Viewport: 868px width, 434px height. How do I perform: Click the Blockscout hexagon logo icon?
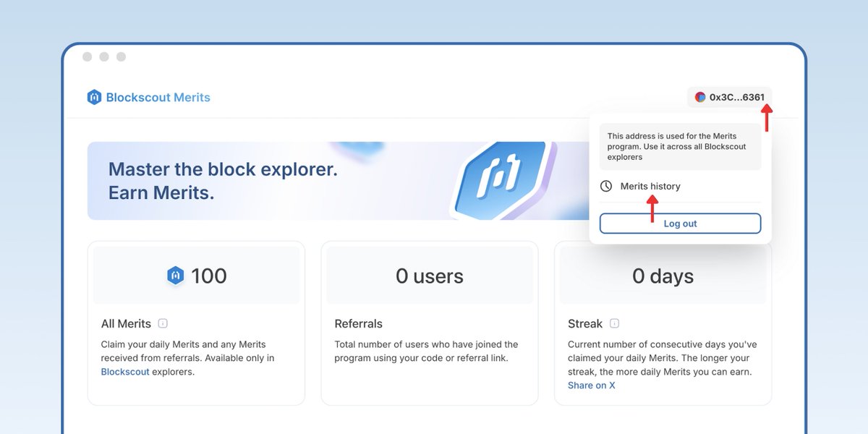[x=94, y=97]
